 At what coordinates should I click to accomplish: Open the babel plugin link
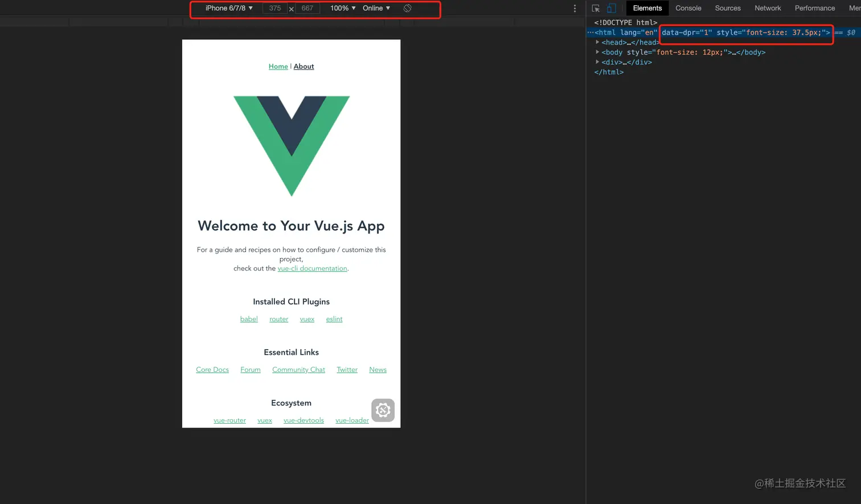[x=249, y=319]
